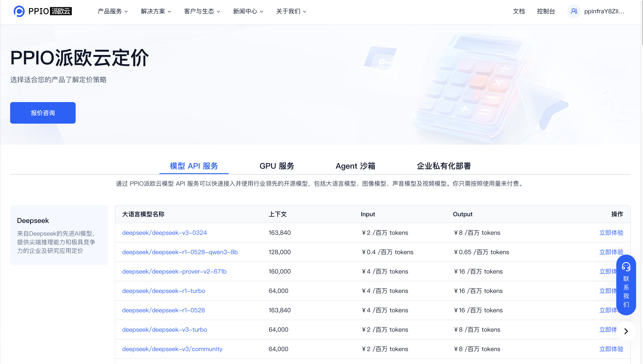Open the 客户与生态 dropdown menu
Image resolution: width=643 pixels, height=364 pixels.
[x=202, y=11]
